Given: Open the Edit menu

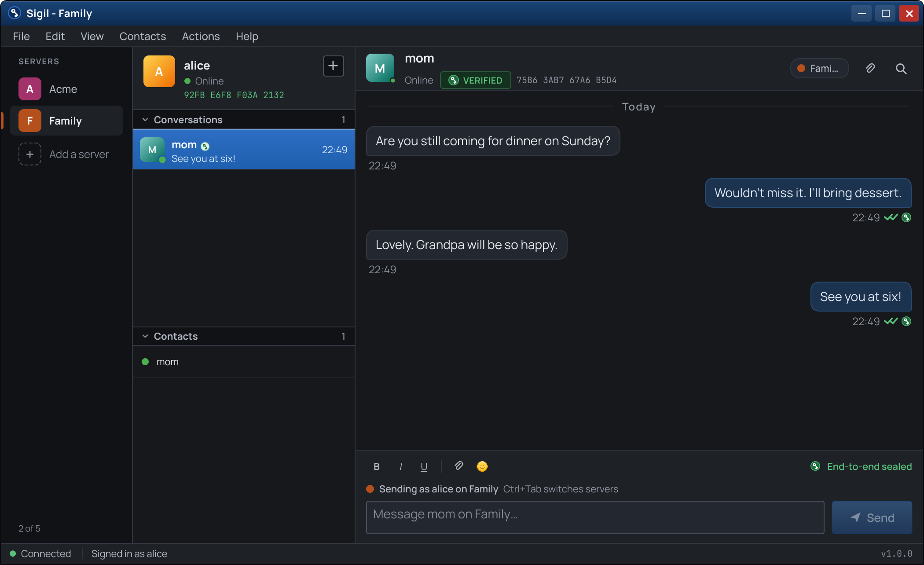Looking at the screenshot, I should pos(55,36).
